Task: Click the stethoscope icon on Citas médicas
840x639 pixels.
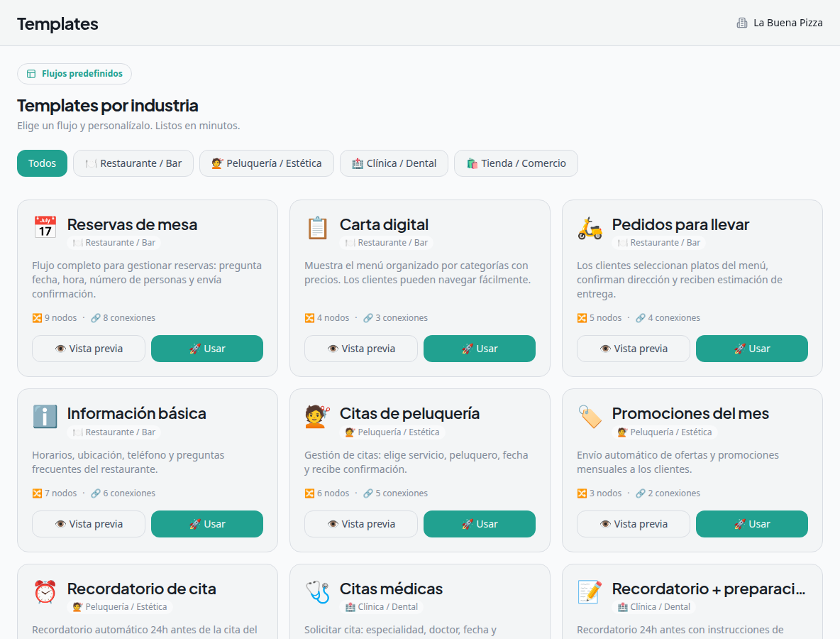Action: pos(317,590)
